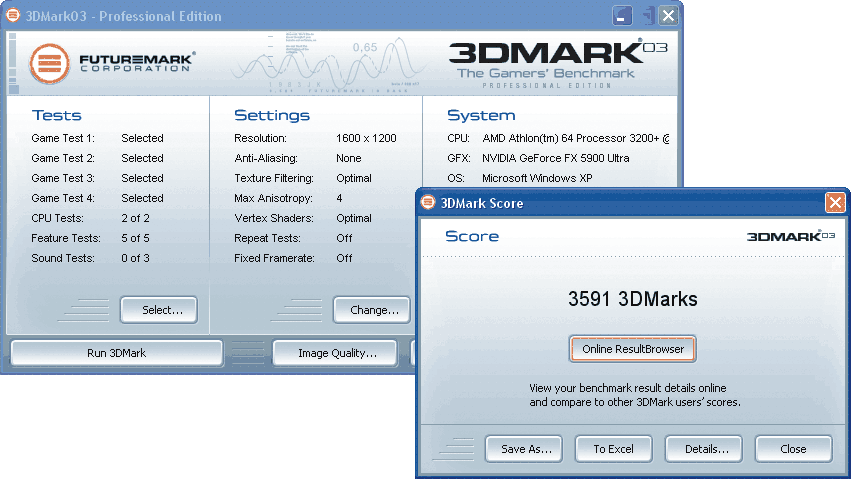Click 'Microsoft Windows XP' OS text
Image resolution: width=851 pixels, height=479 pixels.
coord(537,178)
